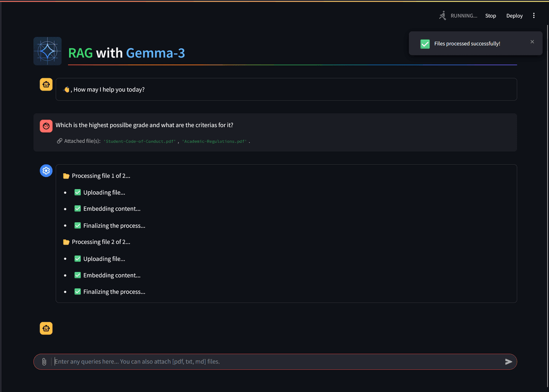This screenshot has height=392, width=549.
Task: Click the 'RUNNING...' status text
Action: pyautogui.click(x=464, y=16)
